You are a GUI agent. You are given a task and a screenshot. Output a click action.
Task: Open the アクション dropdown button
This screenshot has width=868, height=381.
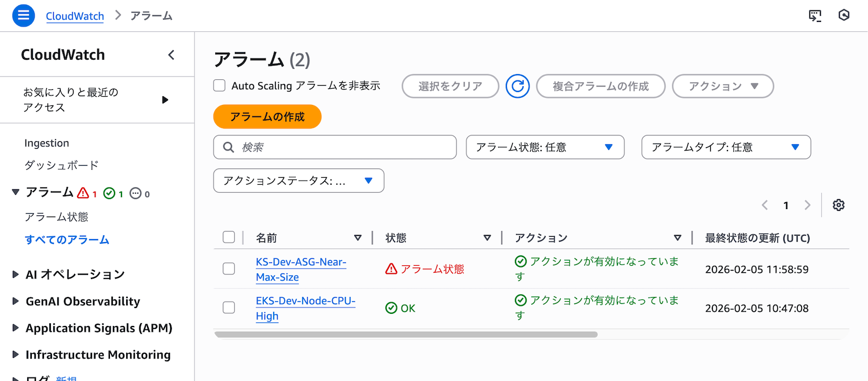pyautogui.click(x=722, y=86)
